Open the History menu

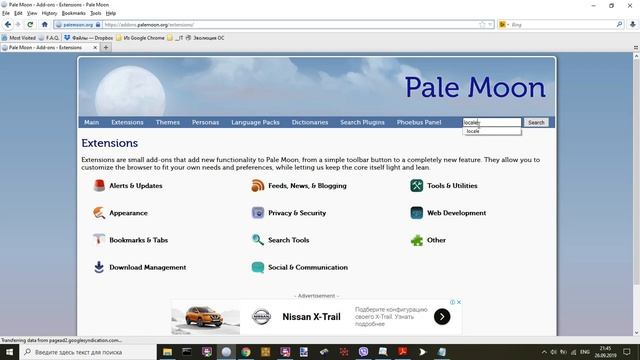49,13
